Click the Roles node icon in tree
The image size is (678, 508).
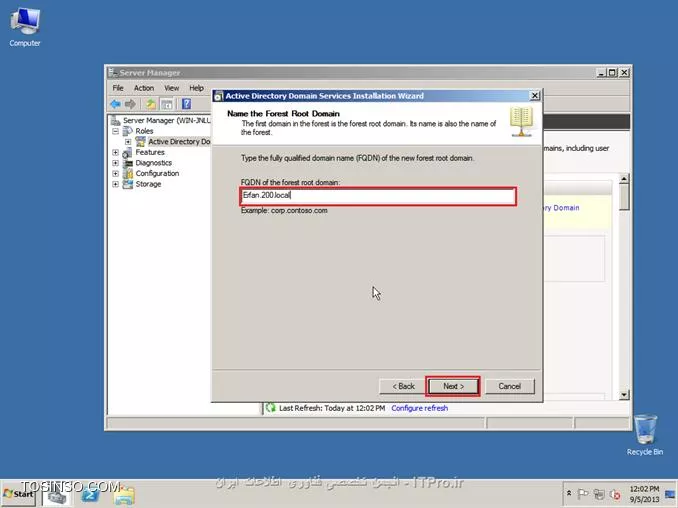(x=128, y=131)
